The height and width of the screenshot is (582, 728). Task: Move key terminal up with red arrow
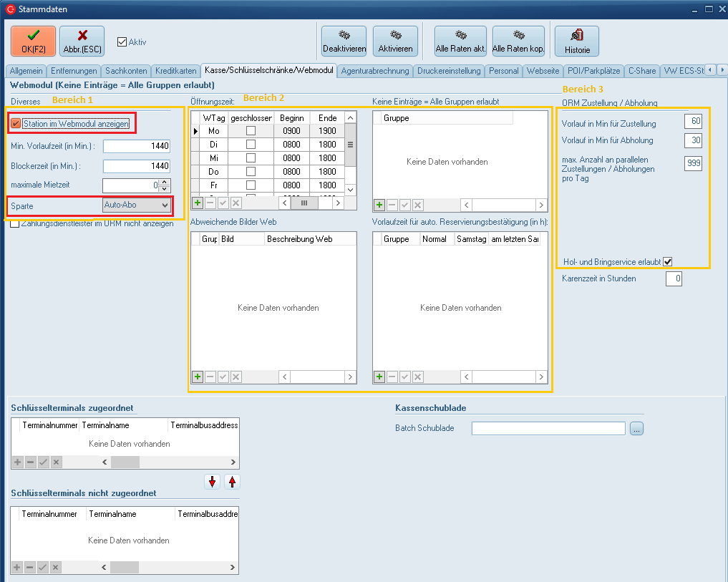[x=232, y=482]
